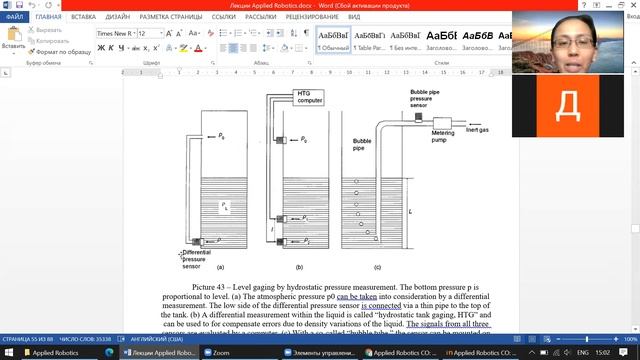Switch to the РЕЦЕНЗИРОВАНИЕ tab
Screen dimensions: 640x360
point(312,17)
